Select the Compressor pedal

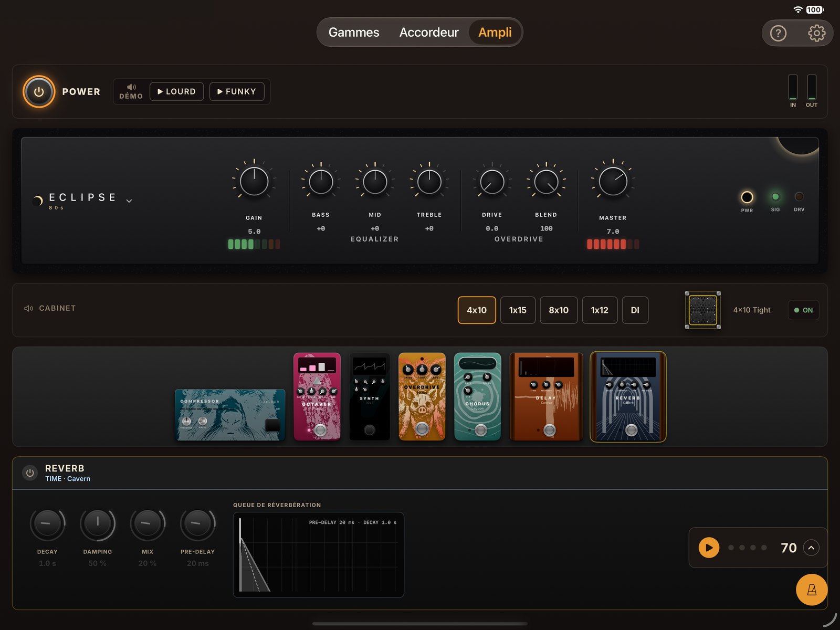point(230,415)
